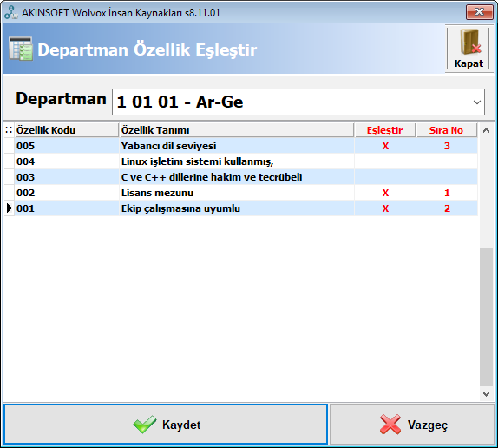The width and height of the screenshot is (498, 448).
Task: Select the 1 01 01 - Ar-Ge combo box
Action: coord(298,102)
